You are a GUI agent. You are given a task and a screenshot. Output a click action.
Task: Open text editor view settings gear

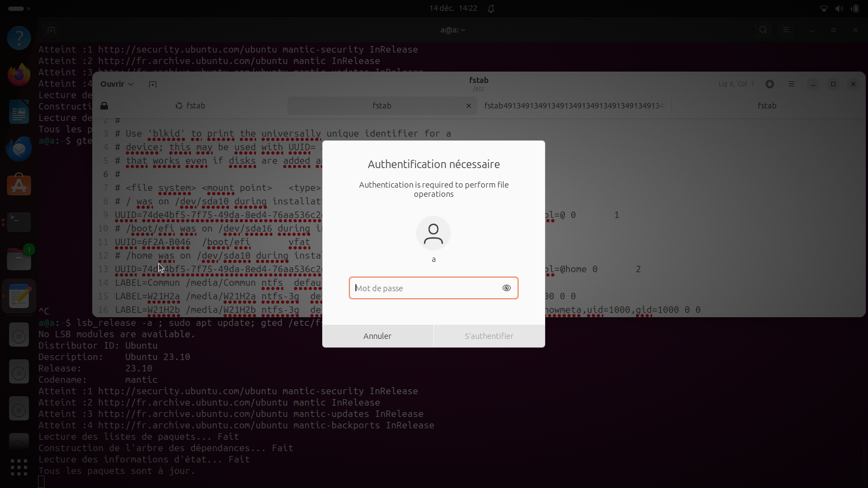770,84
